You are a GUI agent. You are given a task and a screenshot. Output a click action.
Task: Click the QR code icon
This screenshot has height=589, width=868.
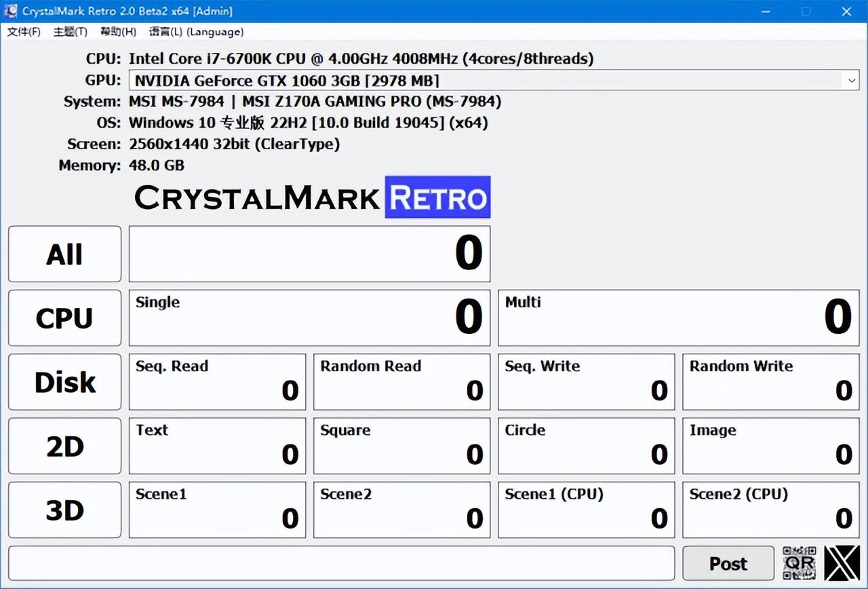coord(799,563)
